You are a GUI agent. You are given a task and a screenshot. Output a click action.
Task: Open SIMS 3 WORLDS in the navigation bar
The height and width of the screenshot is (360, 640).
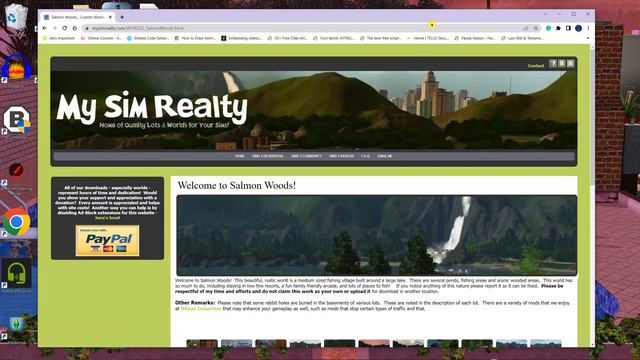pyautogui.click(x=342, y=156)
